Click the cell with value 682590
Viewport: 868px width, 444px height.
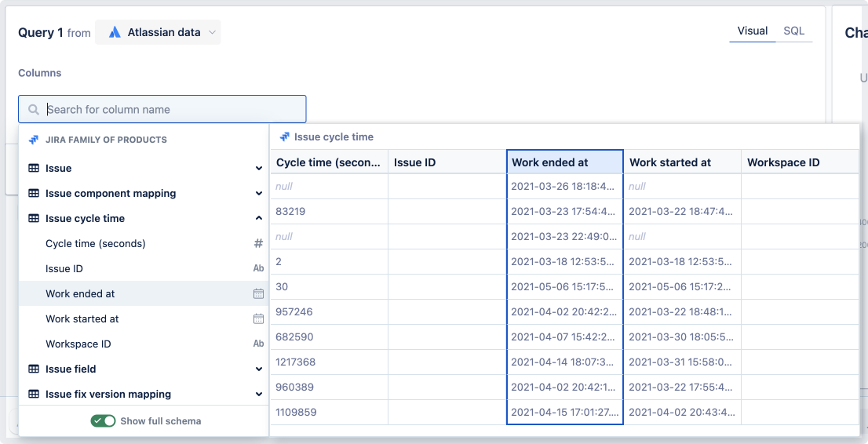tap(330, 337)
